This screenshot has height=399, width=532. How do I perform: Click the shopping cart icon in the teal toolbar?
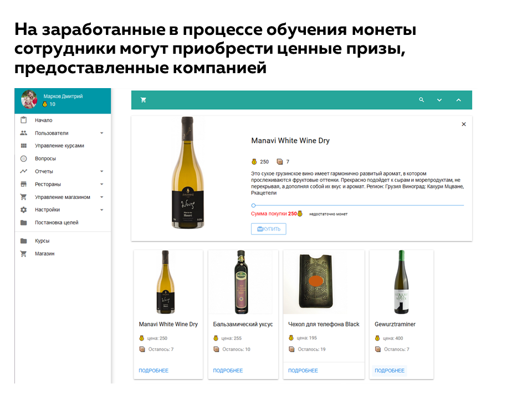pos(143,100)
